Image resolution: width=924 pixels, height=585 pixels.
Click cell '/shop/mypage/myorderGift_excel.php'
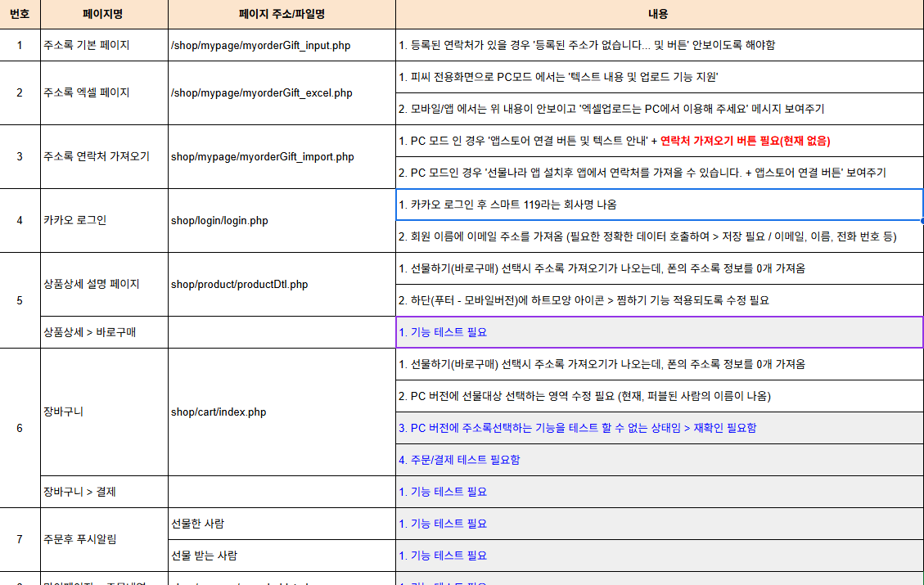tap(282, 93)
